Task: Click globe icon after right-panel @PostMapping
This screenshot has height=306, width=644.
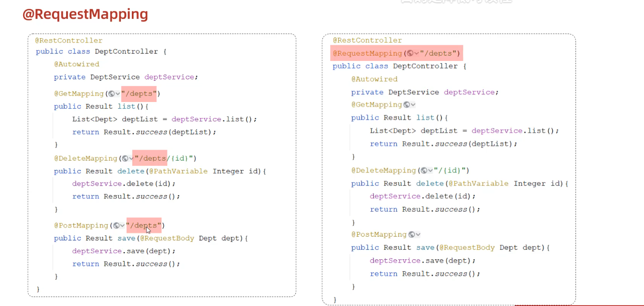Action: coord(412,234)
